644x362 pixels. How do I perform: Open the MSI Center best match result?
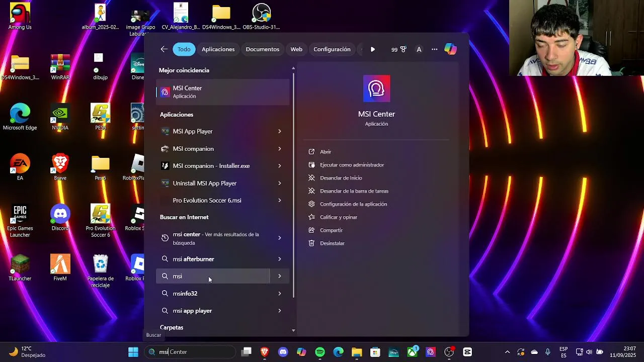click(223, 92)
